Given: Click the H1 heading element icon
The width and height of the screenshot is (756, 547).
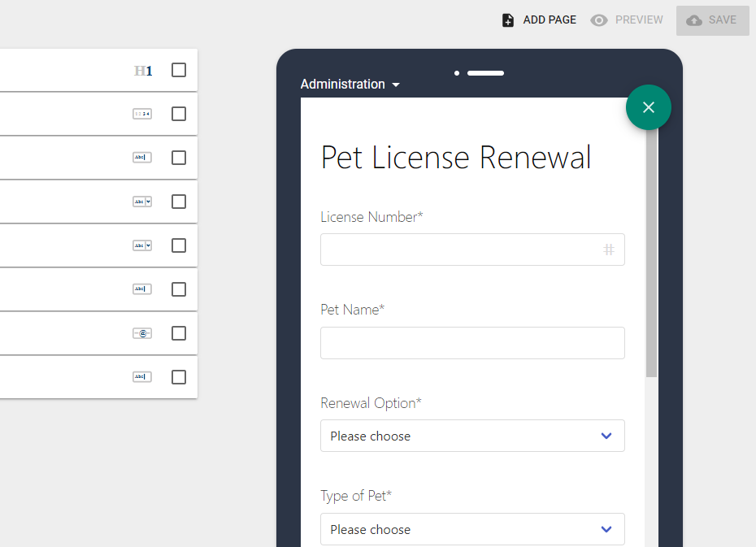Looking at the screenshot, I should point(143,71).
